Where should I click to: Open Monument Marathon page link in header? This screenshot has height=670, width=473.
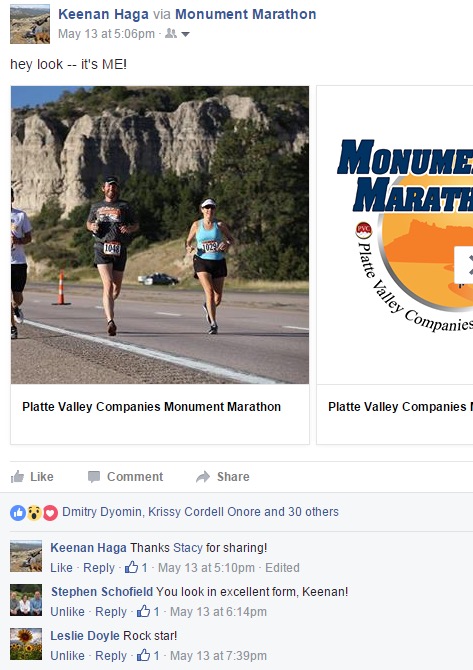[x=246, y=14]
